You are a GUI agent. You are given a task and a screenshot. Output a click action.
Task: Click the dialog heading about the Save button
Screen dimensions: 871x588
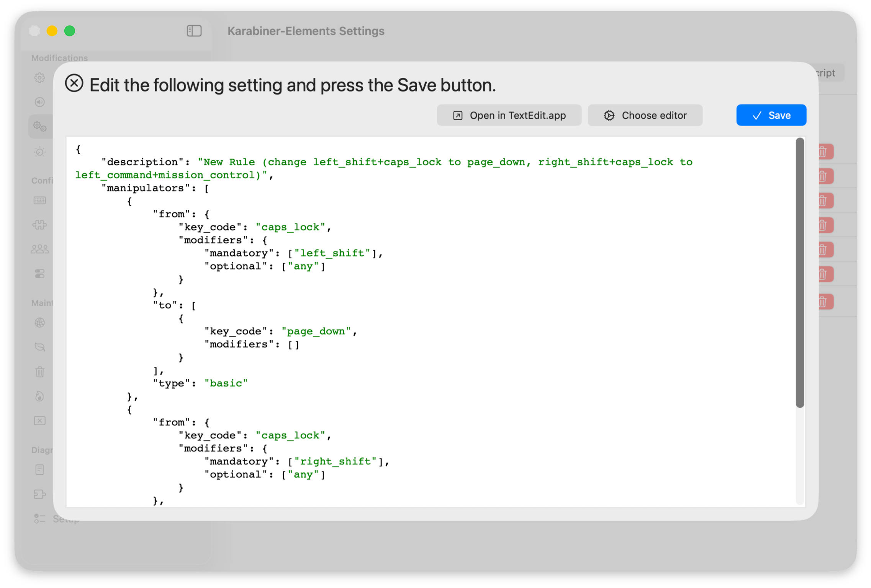(292, 85)
